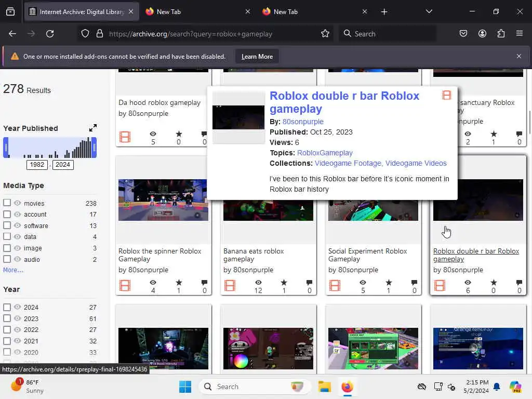Open the weather widget showing 86°F
This screenshot has width=532, height=399.
pyautogui.click(x=27, y=387)
